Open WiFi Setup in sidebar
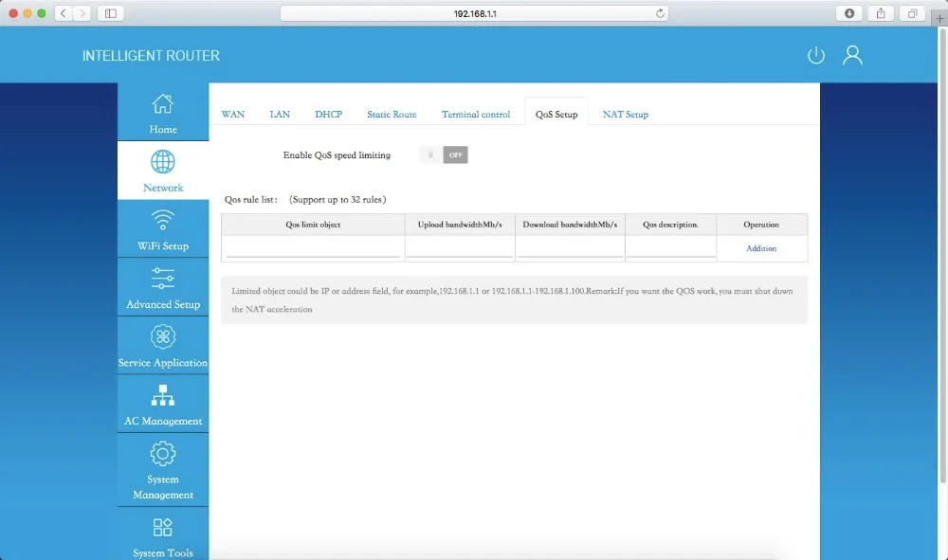Image resolution: width=948 pixels, height=560 pixels. (x=163, y=229)
